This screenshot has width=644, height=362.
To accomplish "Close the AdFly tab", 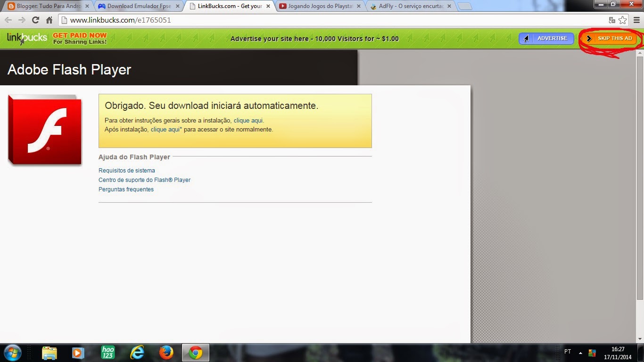I will click(449, 6).
